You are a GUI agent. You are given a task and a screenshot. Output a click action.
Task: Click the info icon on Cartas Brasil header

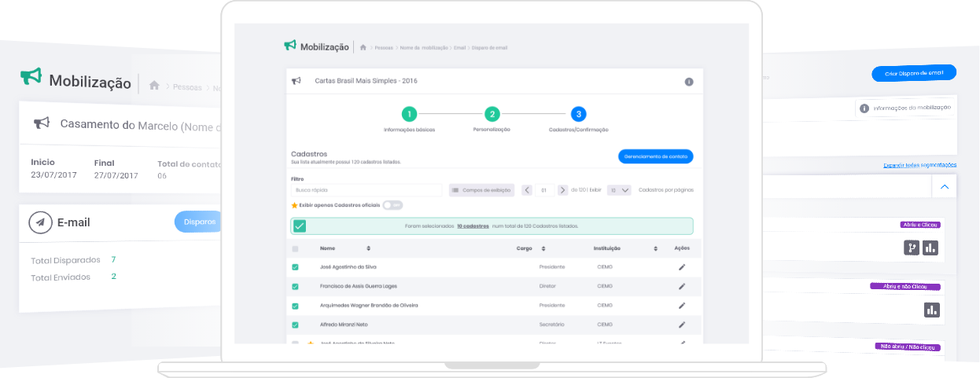(689, 82)
